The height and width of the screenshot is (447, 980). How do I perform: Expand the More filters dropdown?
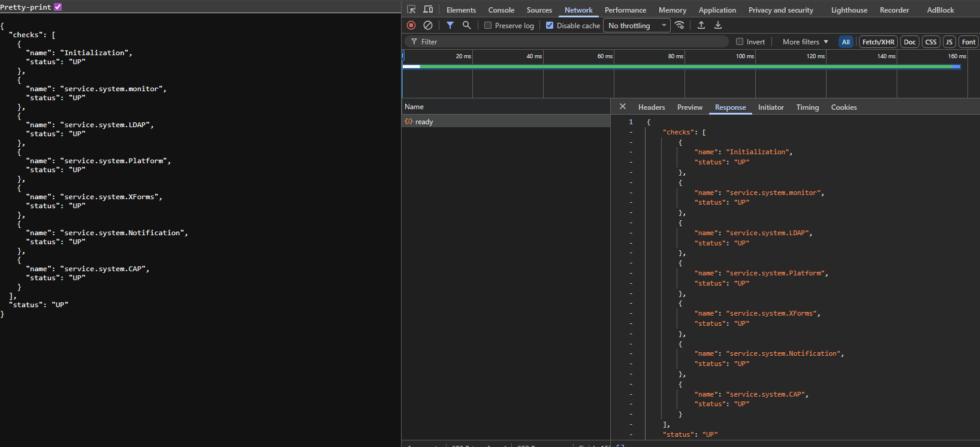(x=805, y=42)
